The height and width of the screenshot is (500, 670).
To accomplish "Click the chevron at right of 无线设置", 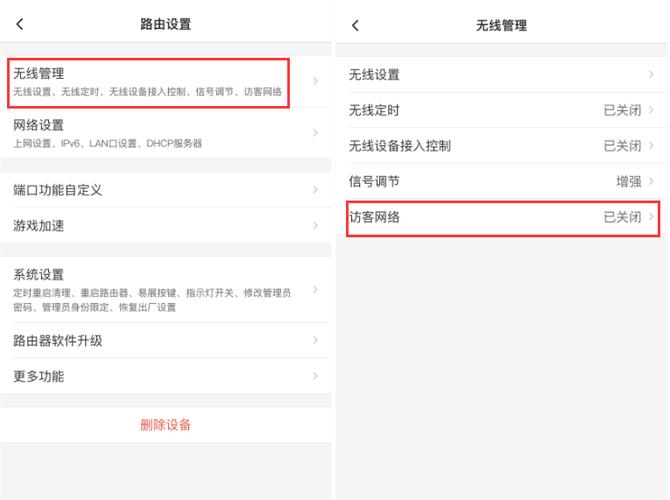I will [651, 75].
